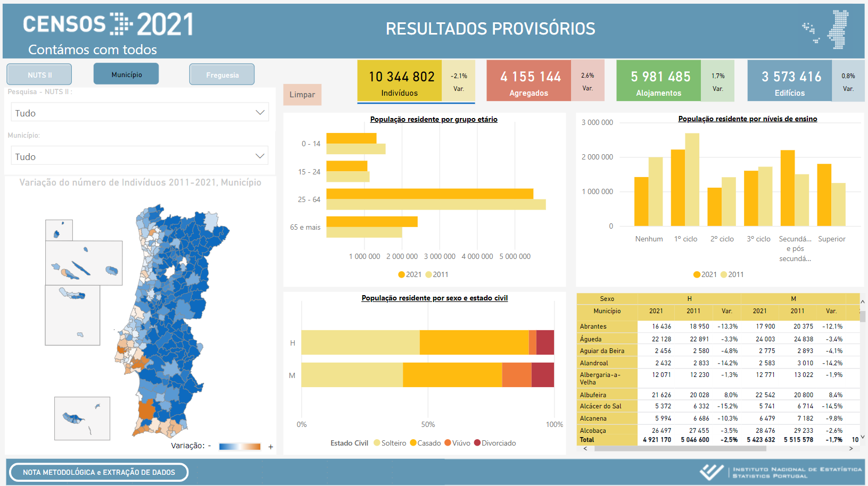Switch to the Freguesia tab
Screen dimensions: 868x486
click(222, 74)
